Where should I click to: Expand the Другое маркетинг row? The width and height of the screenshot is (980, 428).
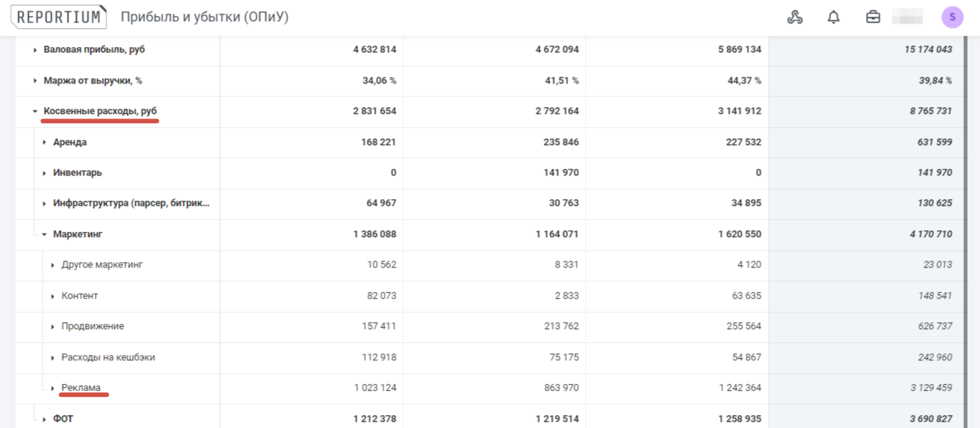[x=53, y=265]
